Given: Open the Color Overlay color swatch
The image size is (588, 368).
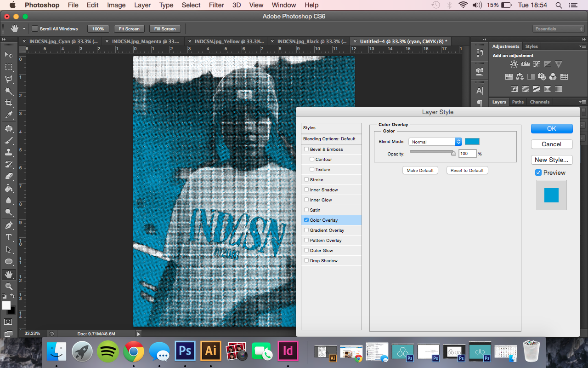Looking at the screenshot, I should click(x=472, y=142).
